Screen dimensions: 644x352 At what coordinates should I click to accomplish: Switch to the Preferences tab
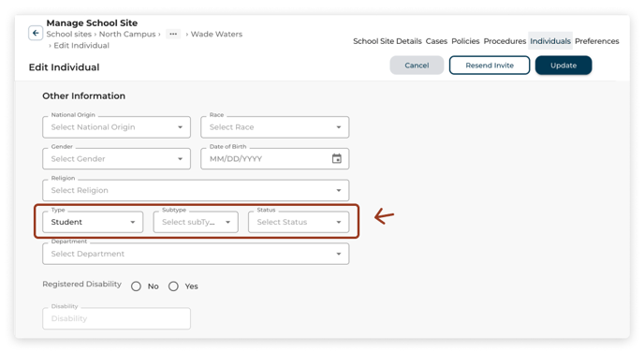[x=597, y=41]
